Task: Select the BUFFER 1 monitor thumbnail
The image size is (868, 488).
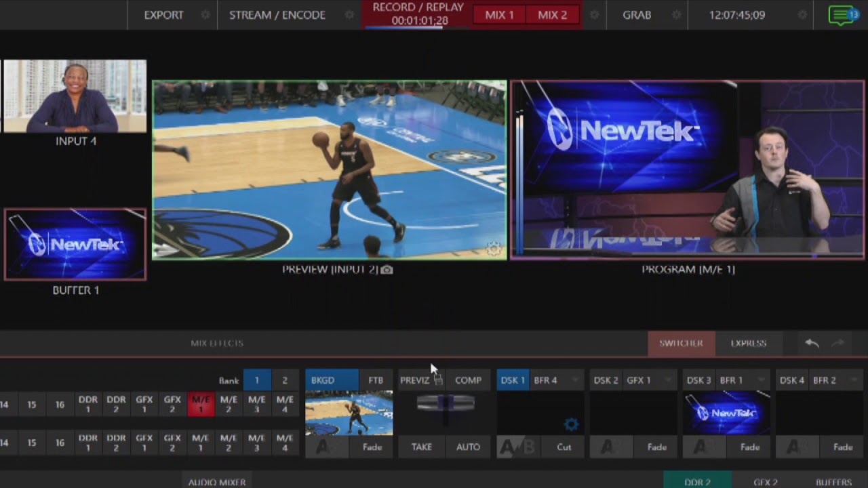Action: coord(75,244)
